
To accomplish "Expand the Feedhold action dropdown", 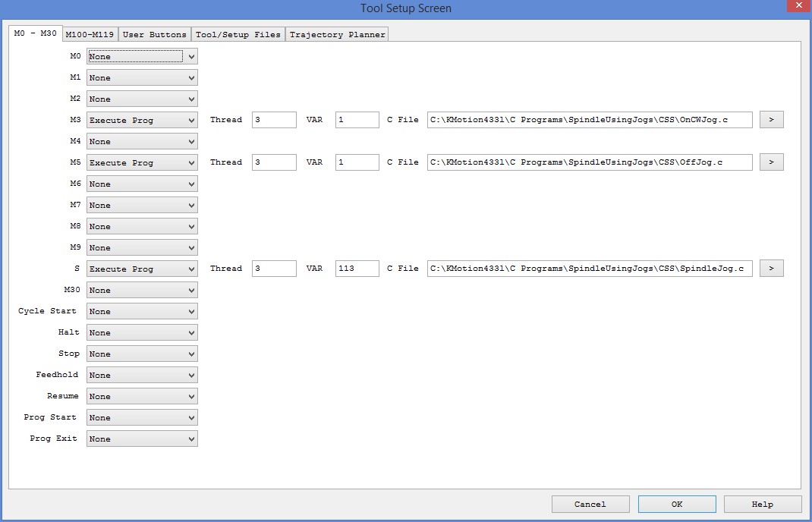I will pos(142,375).
